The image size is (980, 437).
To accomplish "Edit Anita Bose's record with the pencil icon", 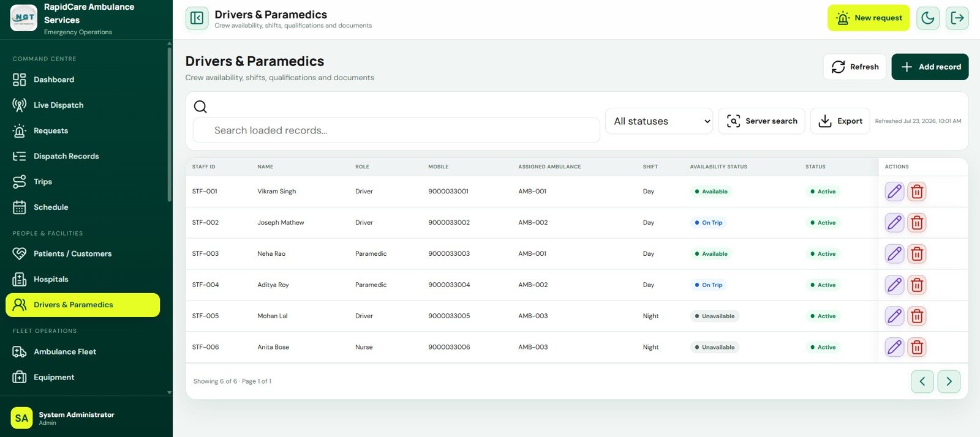I will [894, 348].
